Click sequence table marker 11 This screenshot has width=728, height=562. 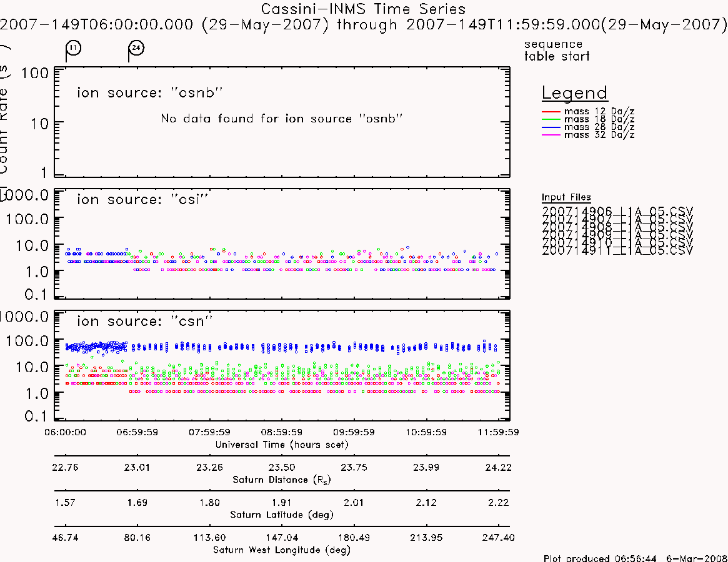tap(73, 48)
